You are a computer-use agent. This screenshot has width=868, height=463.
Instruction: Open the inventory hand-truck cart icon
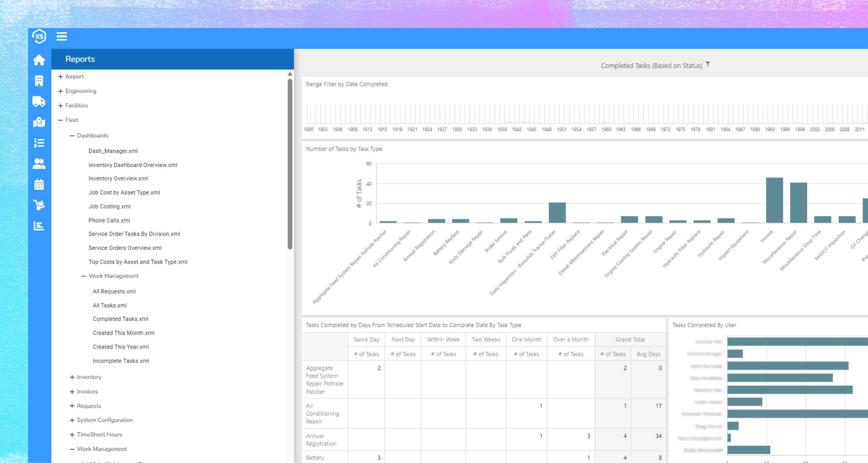39,205
